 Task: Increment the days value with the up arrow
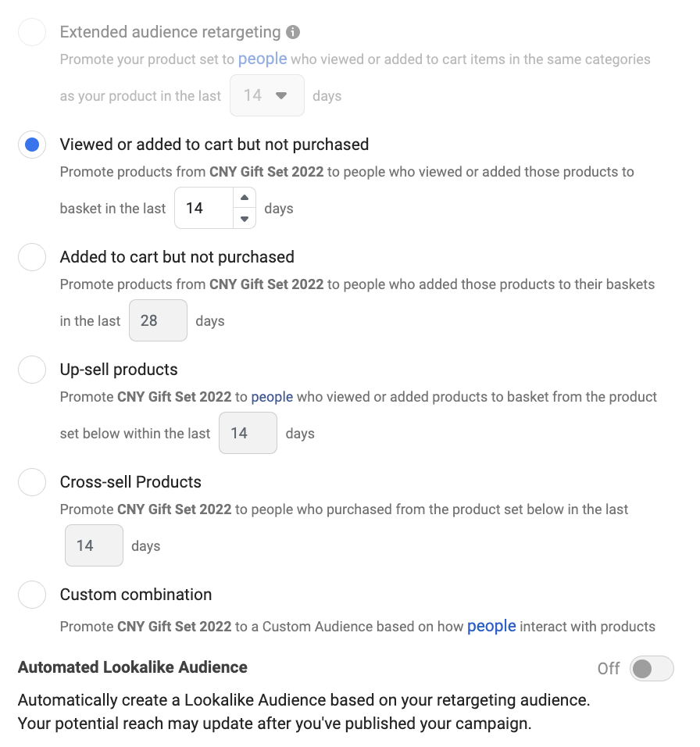tap(244, 198)
